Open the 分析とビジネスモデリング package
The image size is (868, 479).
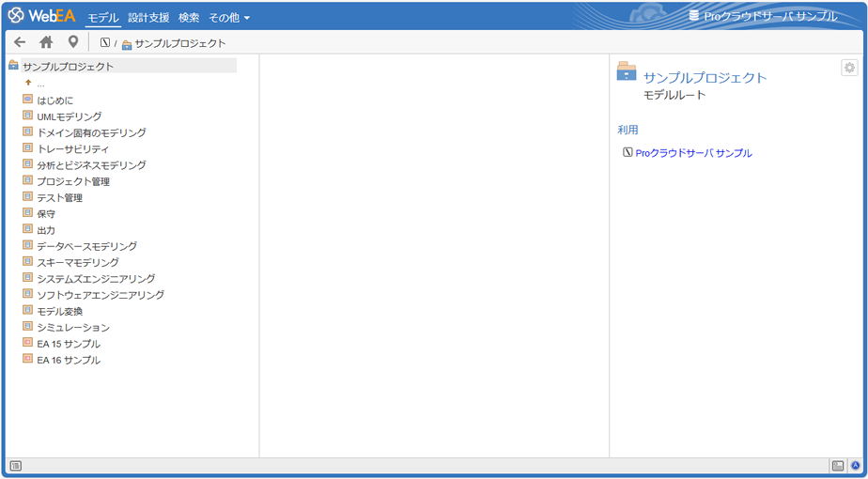pyautogui.click(x=91, y=165)
